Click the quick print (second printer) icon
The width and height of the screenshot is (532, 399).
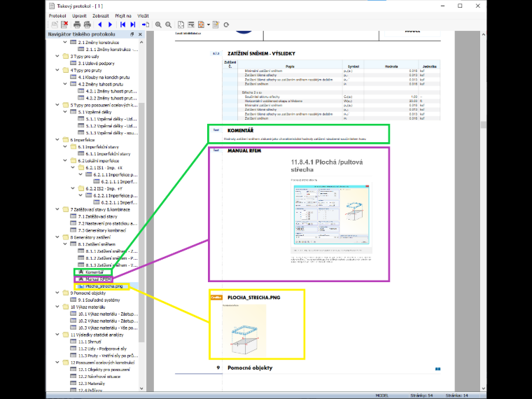(87, 24)
